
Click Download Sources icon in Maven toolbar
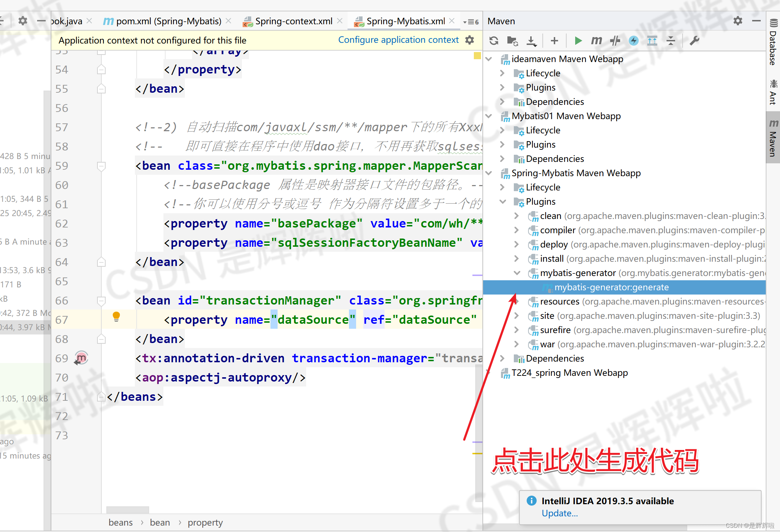531,41
